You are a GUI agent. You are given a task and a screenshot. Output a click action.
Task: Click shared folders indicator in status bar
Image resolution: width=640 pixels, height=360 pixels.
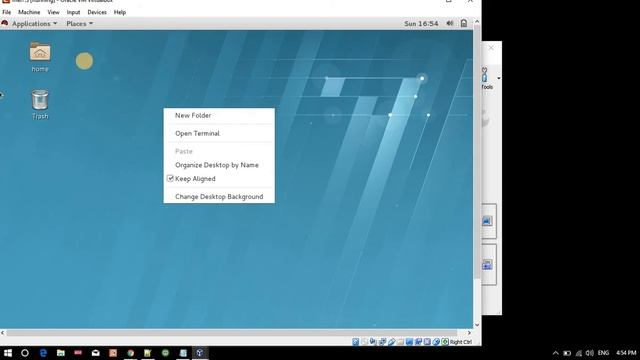coord(400,342)
